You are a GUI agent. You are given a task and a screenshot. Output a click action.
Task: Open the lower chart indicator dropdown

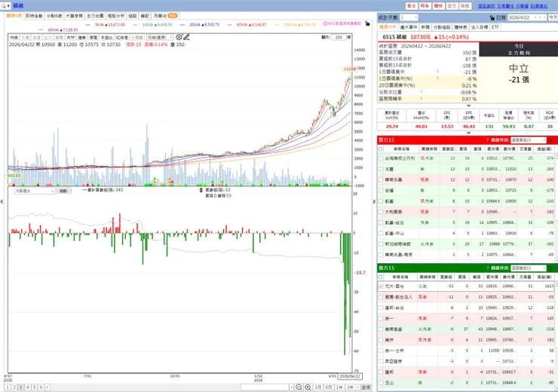pyautogui.click(x=34, y=191)
